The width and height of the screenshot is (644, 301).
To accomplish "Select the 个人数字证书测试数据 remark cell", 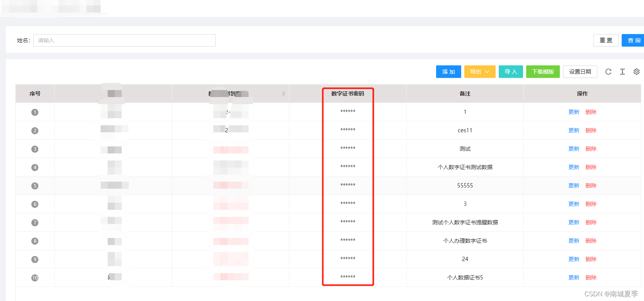I will [x=465, y=167].
